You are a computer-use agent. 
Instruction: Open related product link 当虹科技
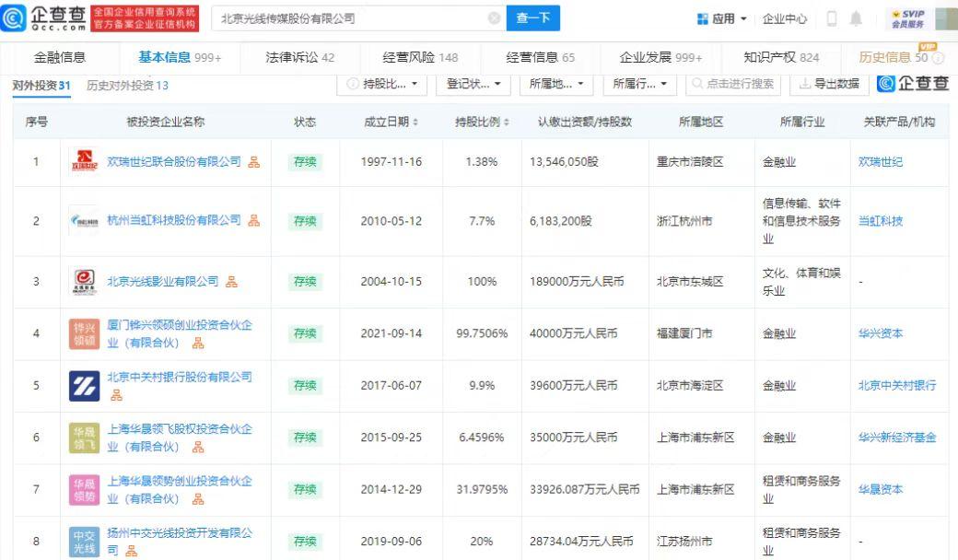880,221
